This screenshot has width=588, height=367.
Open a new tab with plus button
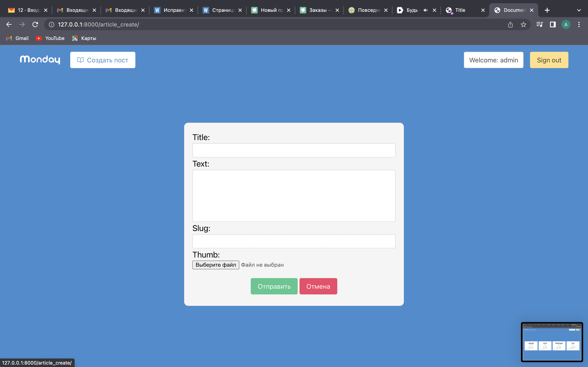pos(547,10)
